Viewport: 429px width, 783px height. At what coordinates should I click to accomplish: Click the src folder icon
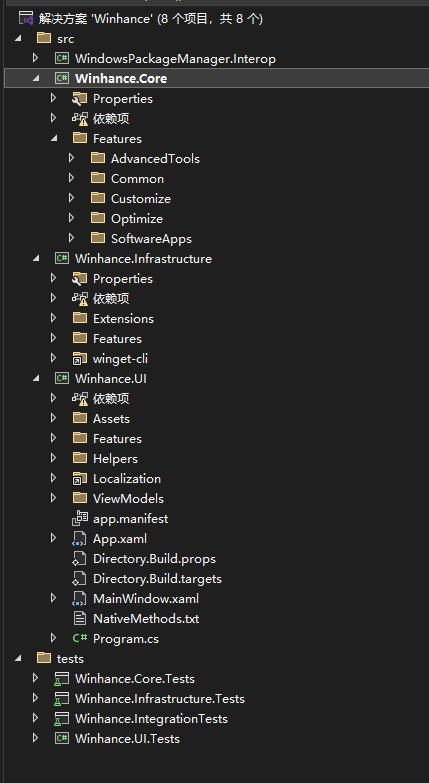(44, 38)
